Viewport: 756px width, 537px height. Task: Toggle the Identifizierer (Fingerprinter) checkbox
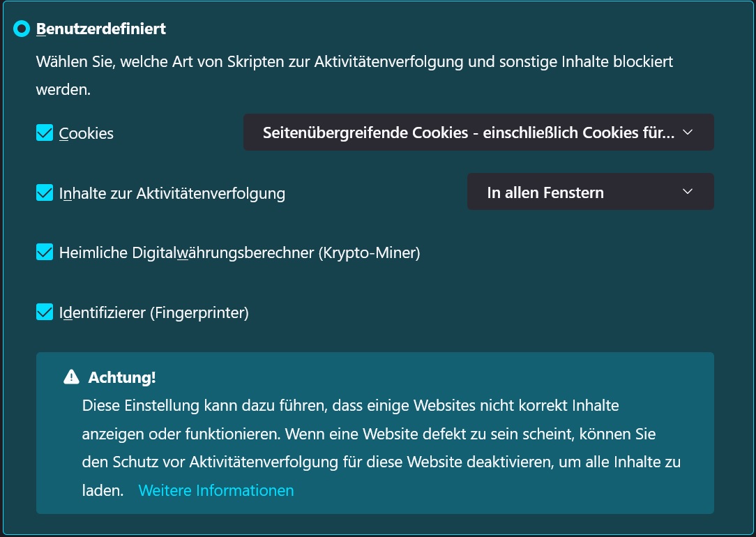tap(44, 312)
